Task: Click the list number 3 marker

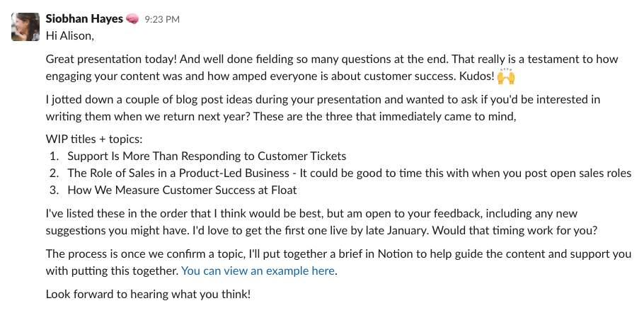Action: coord(54,190)
